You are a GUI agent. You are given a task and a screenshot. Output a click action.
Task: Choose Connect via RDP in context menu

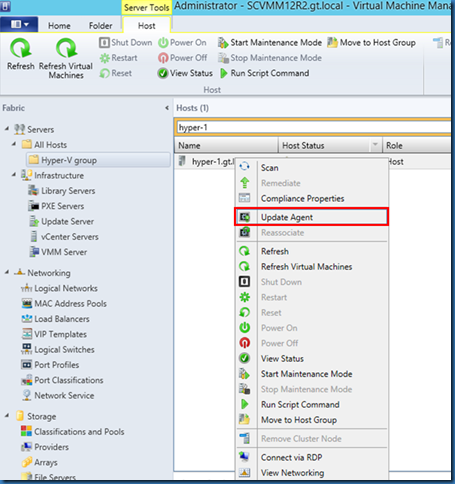[x=311, y=457]
